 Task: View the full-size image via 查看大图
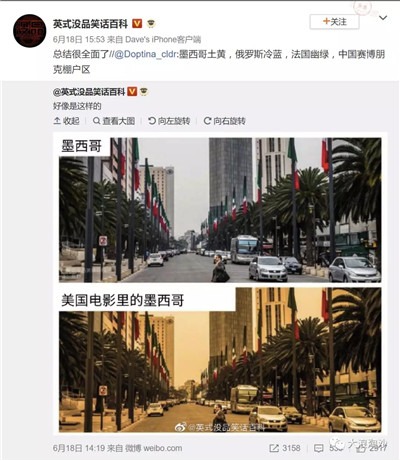[114, 121]
